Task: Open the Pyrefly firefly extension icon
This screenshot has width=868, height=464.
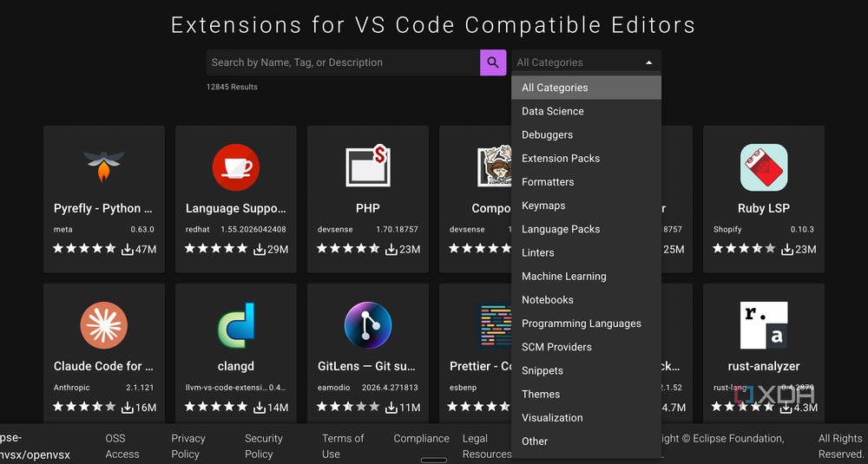Action: coord(104,166)
